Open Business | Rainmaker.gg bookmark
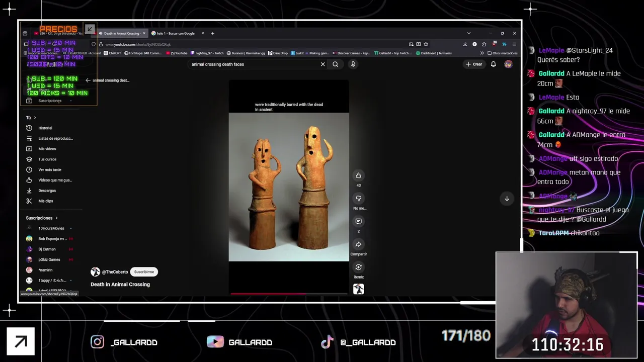 tap(246, 53)
